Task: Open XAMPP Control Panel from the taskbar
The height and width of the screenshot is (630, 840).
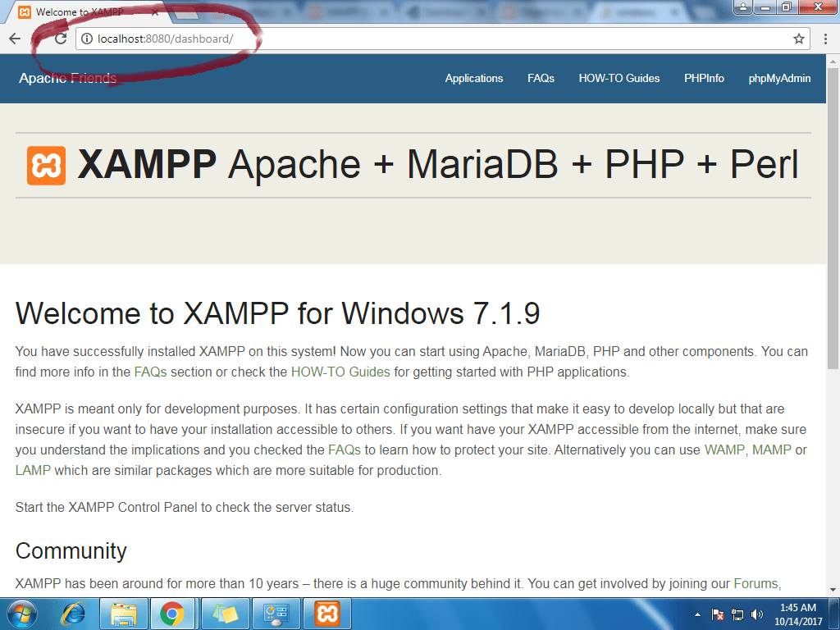Action: (x=327, y=614)
